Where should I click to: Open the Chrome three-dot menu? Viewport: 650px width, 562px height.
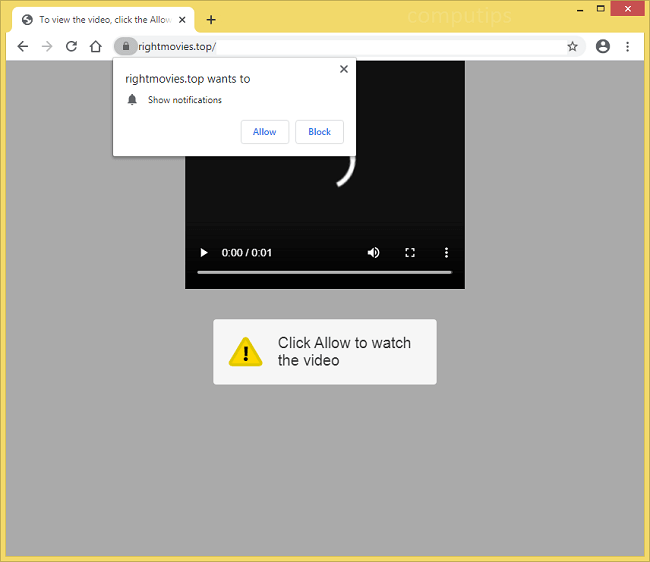627,46
